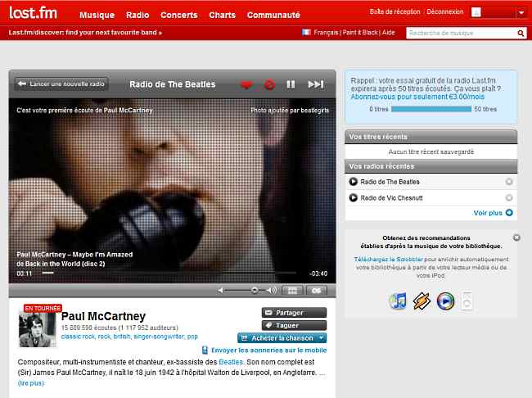Mute using the small speaker icon

[x=220, y=291]
